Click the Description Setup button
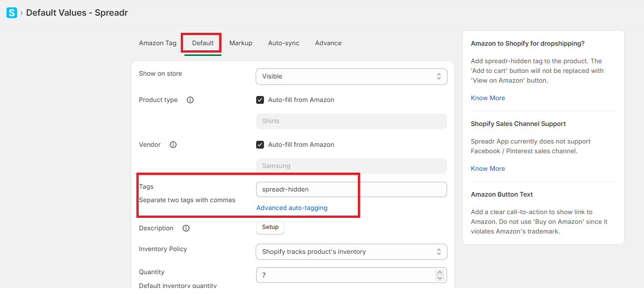 [x=270, y=227]
